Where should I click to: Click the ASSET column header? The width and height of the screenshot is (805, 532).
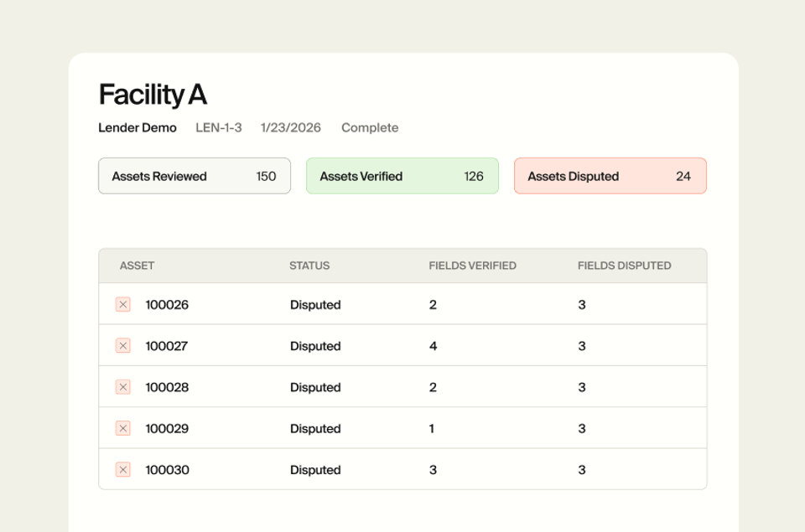click(137, 266)
